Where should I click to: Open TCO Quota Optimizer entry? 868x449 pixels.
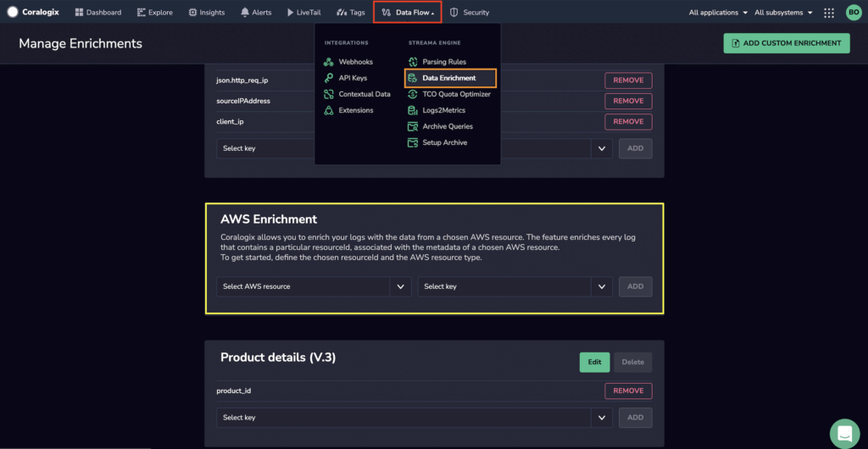point(448,94)
